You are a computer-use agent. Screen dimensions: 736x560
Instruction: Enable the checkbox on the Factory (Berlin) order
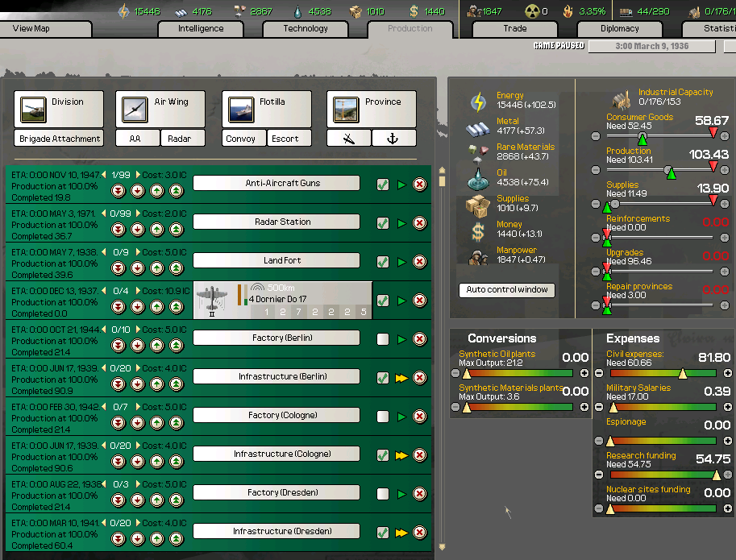(x=382, y=338)
